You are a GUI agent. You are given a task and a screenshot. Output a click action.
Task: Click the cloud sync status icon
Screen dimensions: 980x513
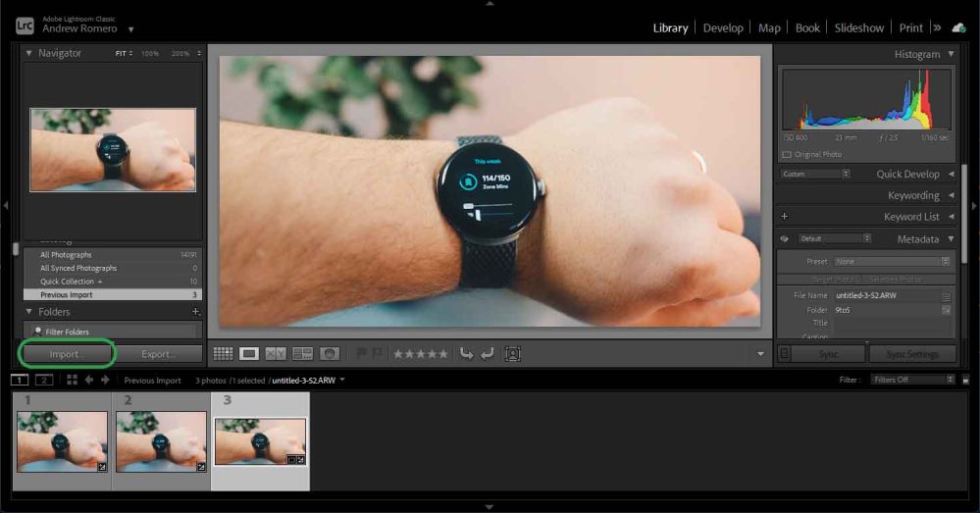(x=958, y=27)
